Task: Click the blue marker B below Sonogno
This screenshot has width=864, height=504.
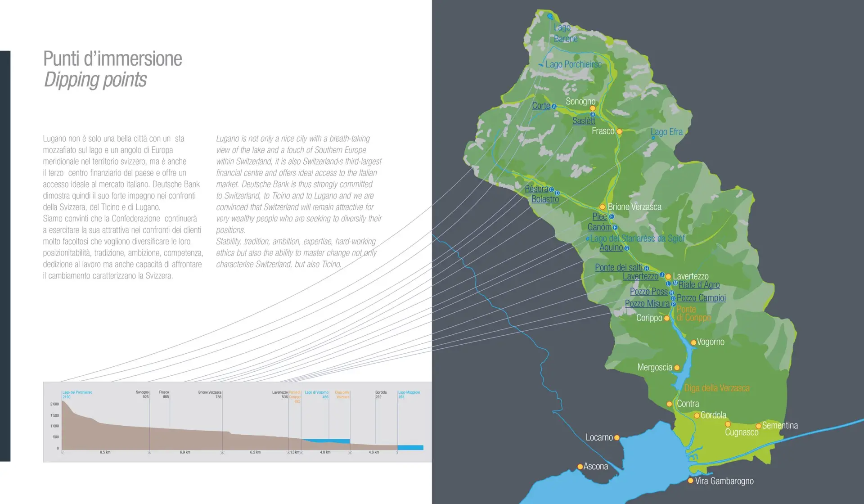Action: pos(593,115)
